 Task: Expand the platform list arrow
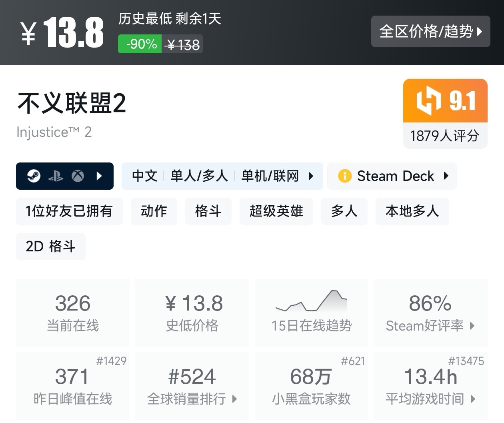(x=99, y=176)
